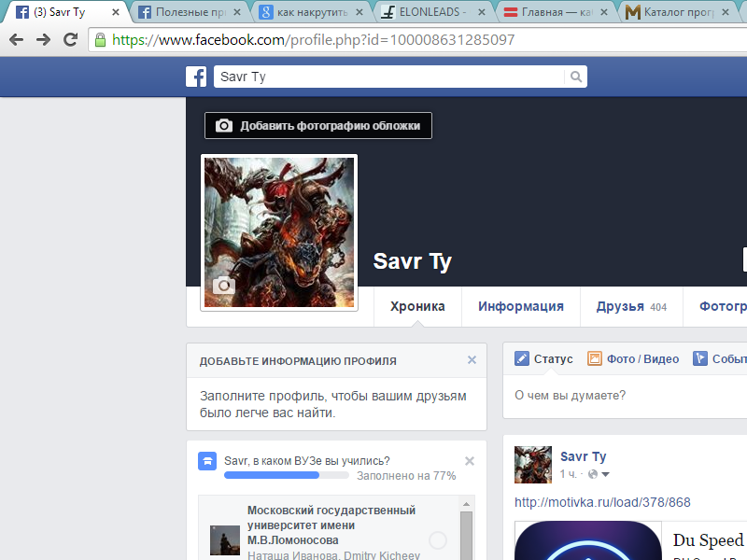Image resolution: width=747 pixels, height=560 pixels.
Task: Click 'О чем вы думаете?' status field
Action: pyautogui.click(x=625, y=395)
